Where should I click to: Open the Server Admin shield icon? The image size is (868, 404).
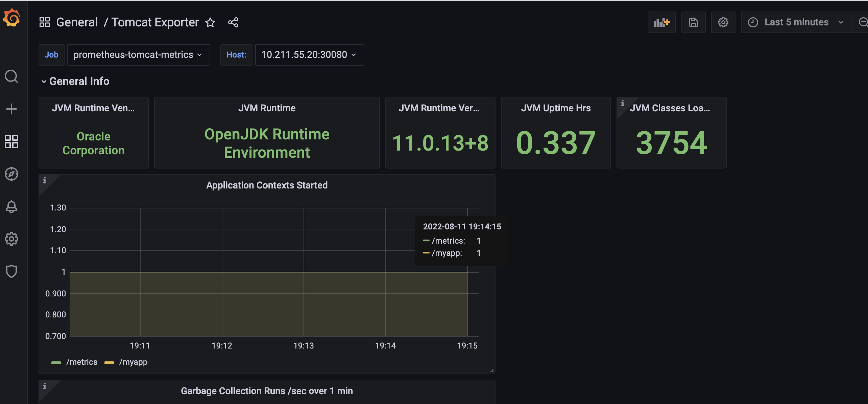pos(11,271)
